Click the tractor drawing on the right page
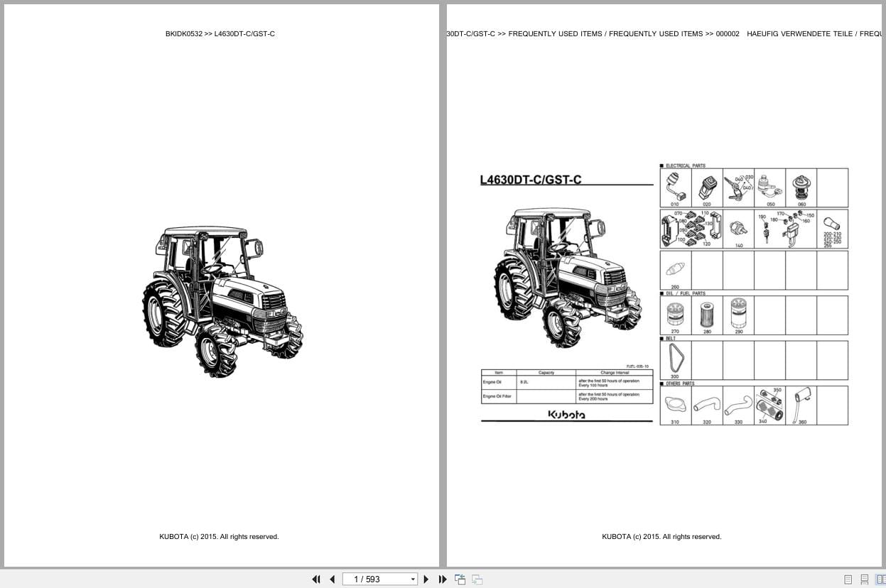Screen dimensions: 886x588 pyautogui.click(x=568, y=278)
